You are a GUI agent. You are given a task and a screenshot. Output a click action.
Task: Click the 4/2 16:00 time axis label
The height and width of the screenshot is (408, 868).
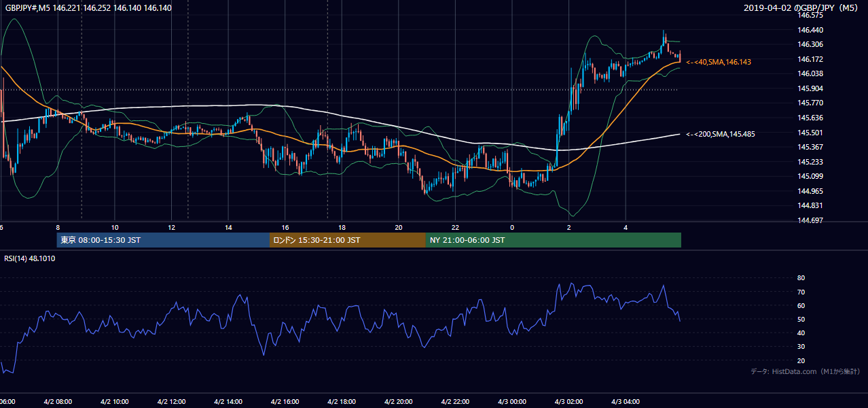tap(285, 401)
